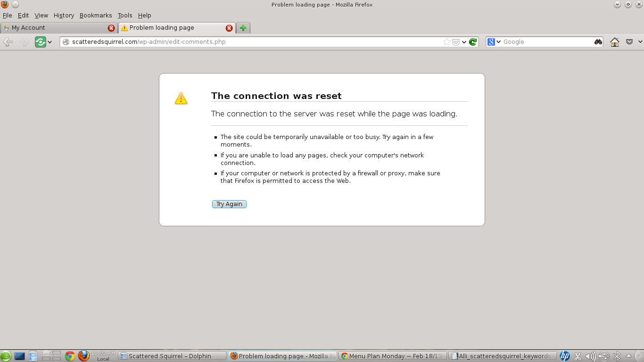Close the Problem loading page tab

[229, 28]
